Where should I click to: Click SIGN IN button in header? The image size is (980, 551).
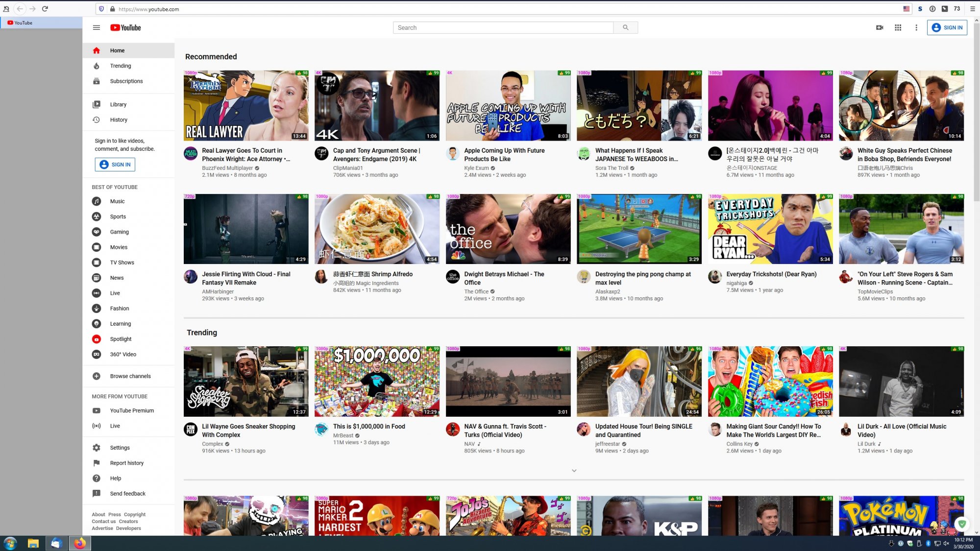947,28
